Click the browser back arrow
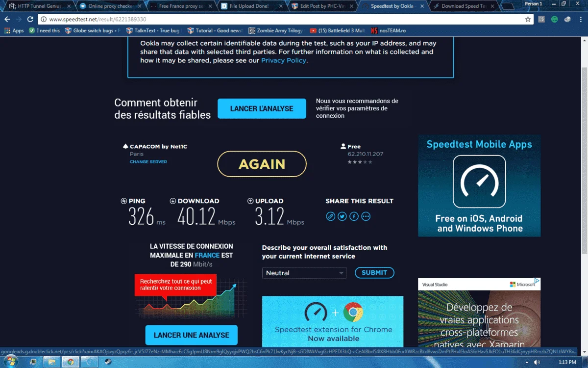The width and height of the screenshot is (588, 368). click(x=7, y=19)
